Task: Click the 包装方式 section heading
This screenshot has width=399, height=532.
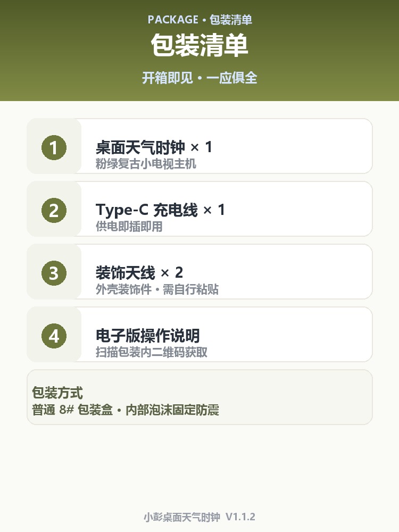Action: tap(57, 393)
